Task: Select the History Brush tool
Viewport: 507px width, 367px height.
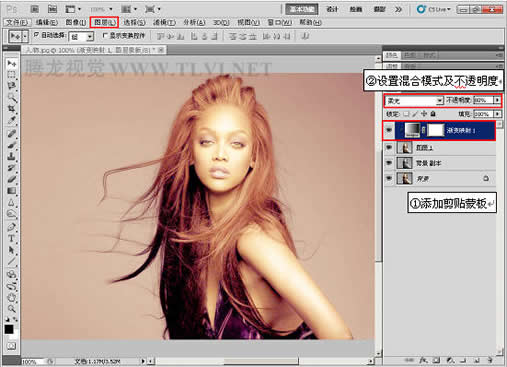Action: [12, 168]
